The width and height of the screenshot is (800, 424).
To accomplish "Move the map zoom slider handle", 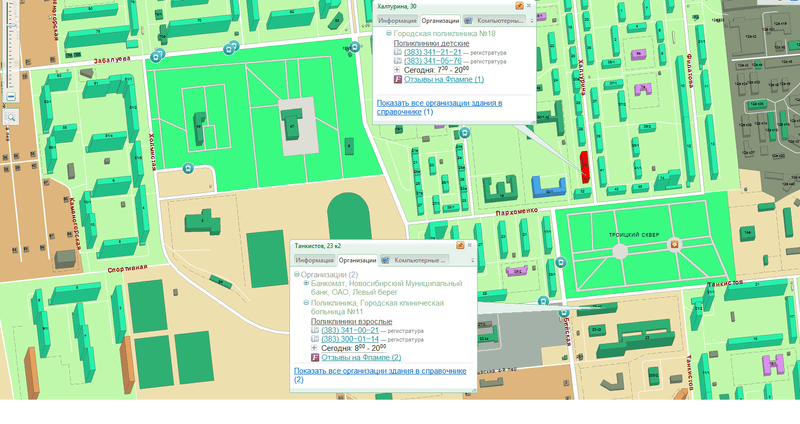I will tap(11, 27).
